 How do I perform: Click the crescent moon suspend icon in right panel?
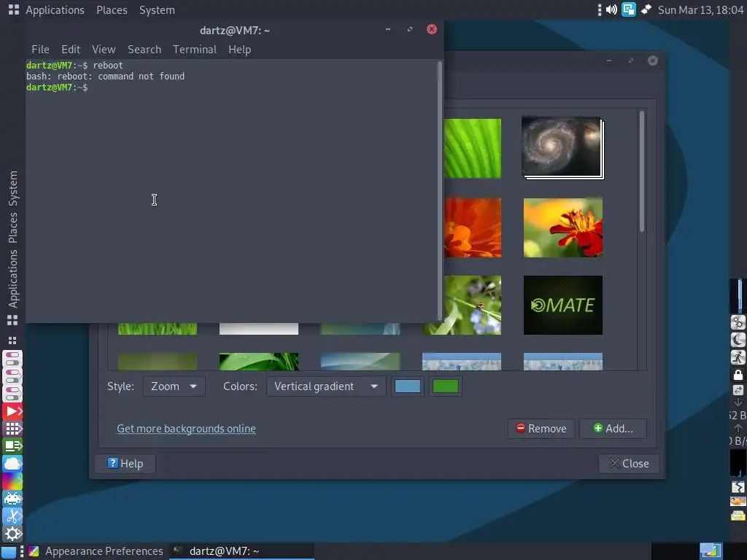(x=738, y=340)
